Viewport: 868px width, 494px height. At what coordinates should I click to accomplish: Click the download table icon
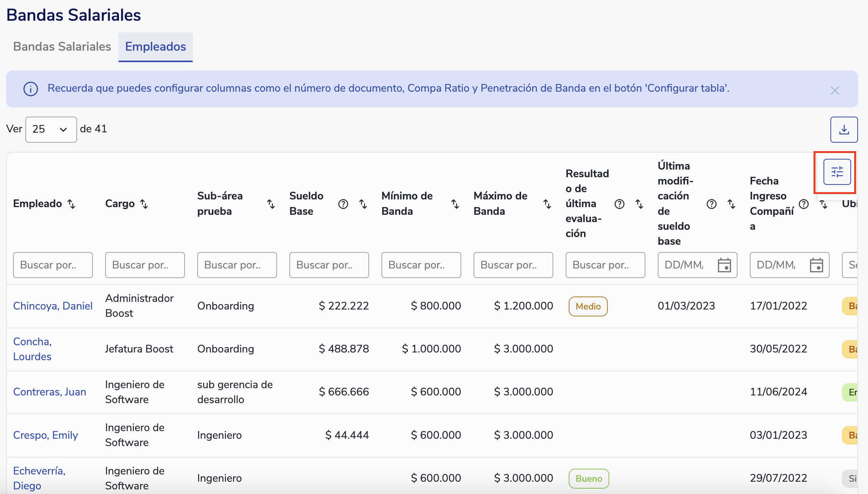coord(844,130)
